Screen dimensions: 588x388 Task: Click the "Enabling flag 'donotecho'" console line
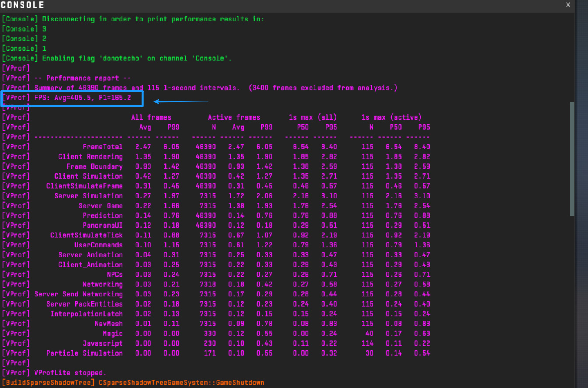click(x=117, y=58)
